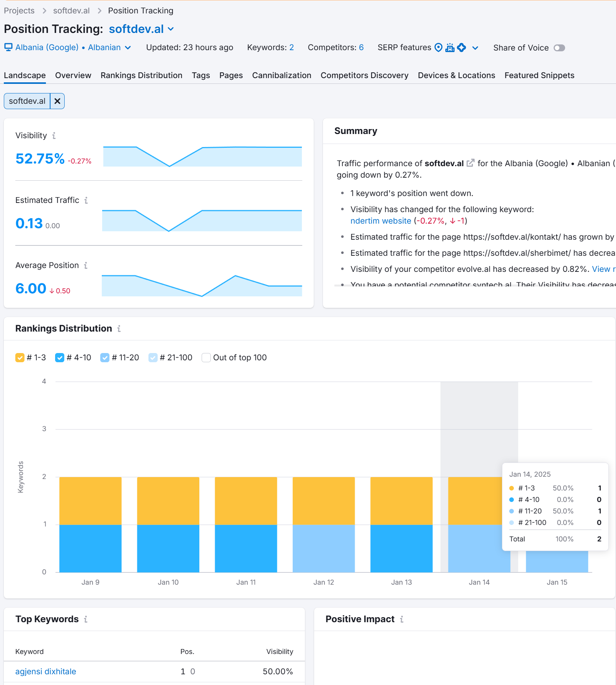Click the Visibility column header in Top Keywords
616x685 pixels.
pyautogui.click(x=280, y=652)
